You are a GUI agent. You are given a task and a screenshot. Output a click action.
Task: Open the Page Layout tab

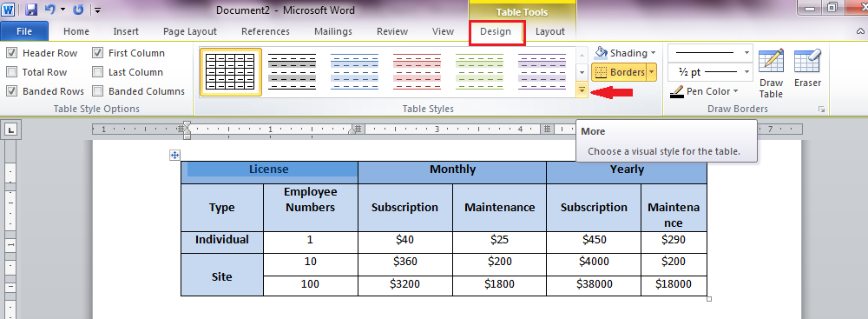[190, 31]
